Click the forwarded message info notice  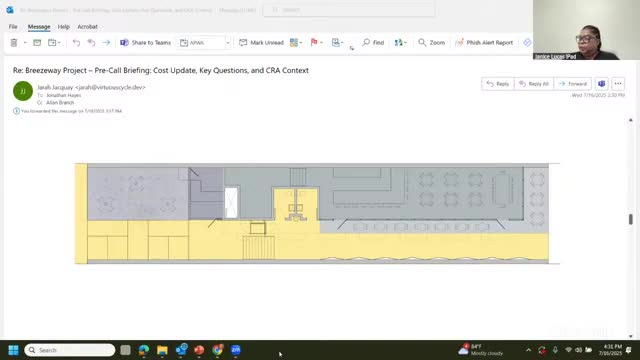coord(67,111)
